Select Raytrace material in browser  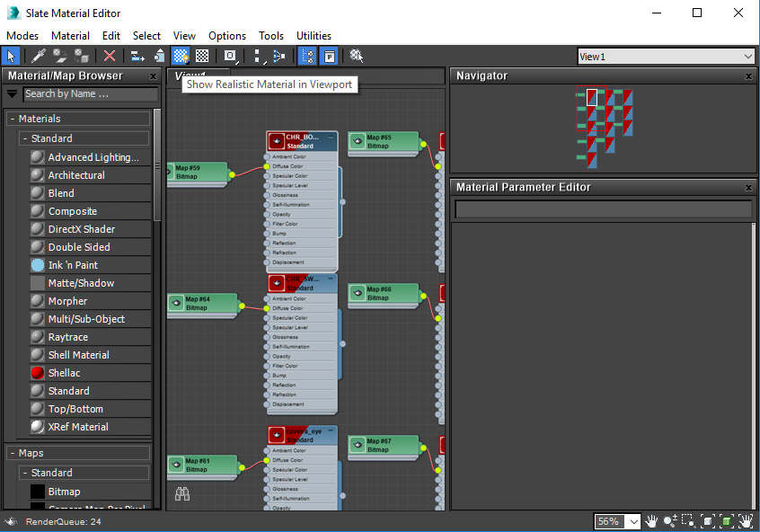(x=90, y=337)
